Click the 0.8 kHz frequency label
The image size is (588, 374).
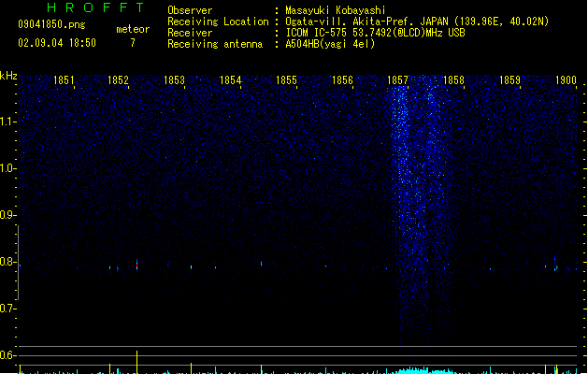tap(7, 262)
